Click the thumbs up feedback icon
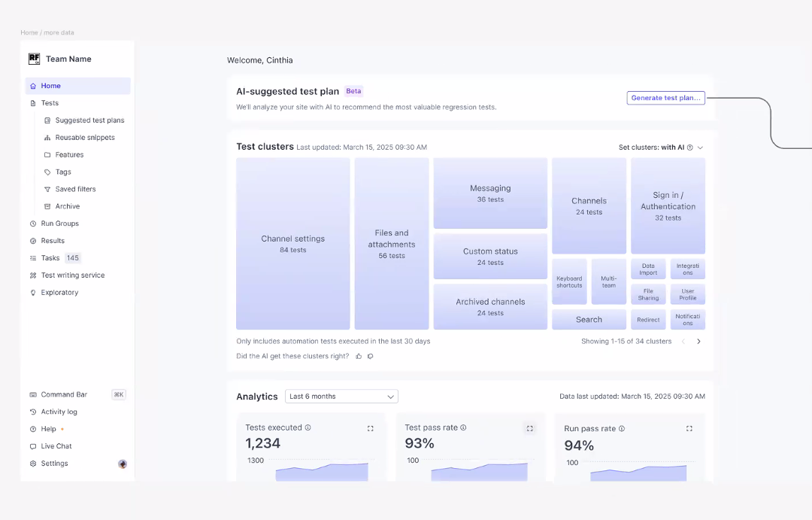Image resolution: width=812 pixels, height=520 pixels. 359,356
